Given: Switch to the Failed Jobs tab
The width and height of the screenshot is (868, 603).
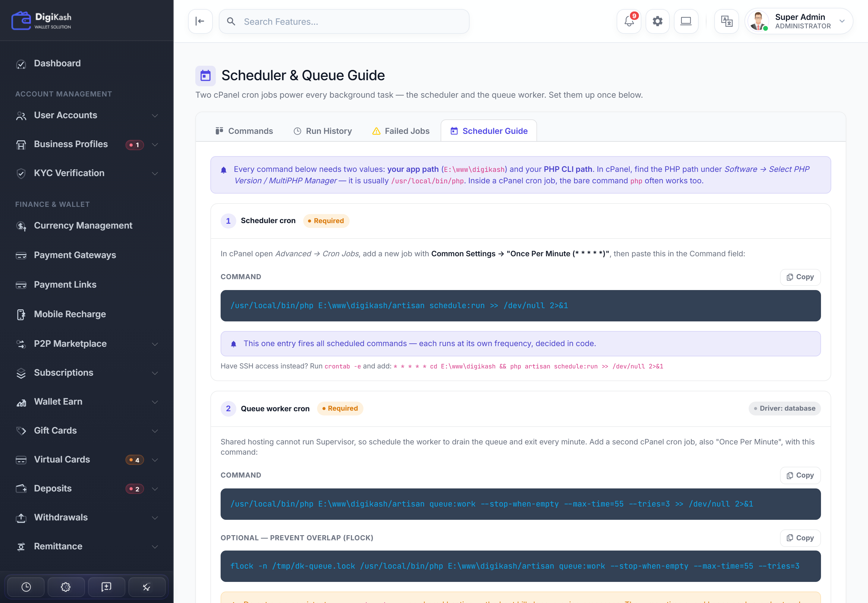Looking at the screenshot, I should point(401,131).
